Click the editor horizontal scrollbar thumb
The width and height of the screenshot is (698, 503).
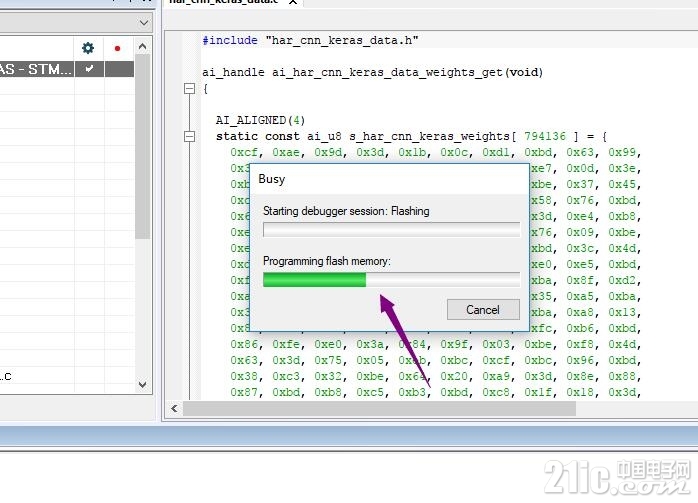click(x=379, y=408)
